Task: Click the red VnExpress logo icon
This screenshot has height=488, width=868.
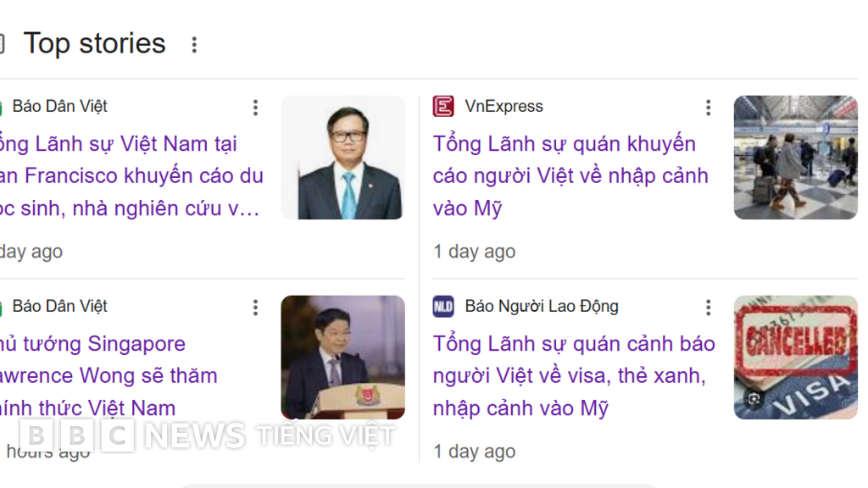Action: 443,106
